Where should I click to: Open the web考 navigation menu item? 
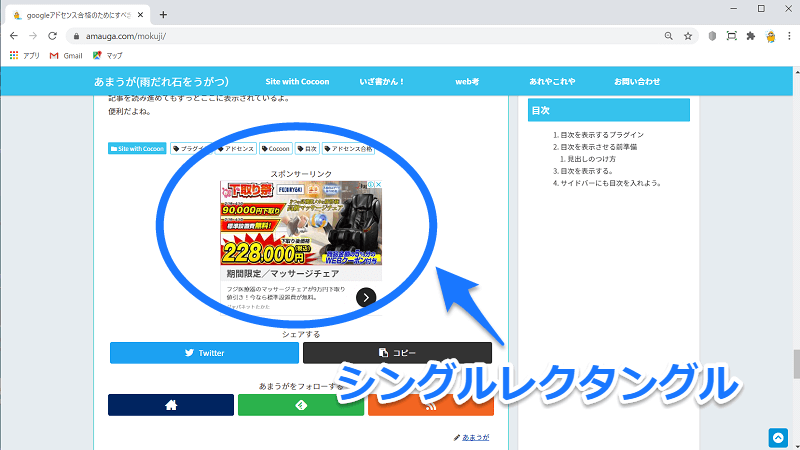468,80
